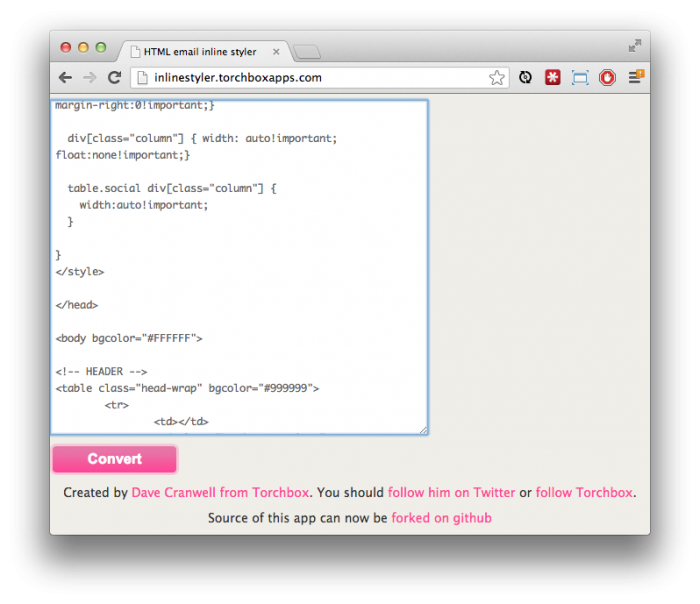Image resolution: width=700 pixels, height=604 pixels.
Task: Open the red stop-hand adblock extension icon
Action: (607, 78)
